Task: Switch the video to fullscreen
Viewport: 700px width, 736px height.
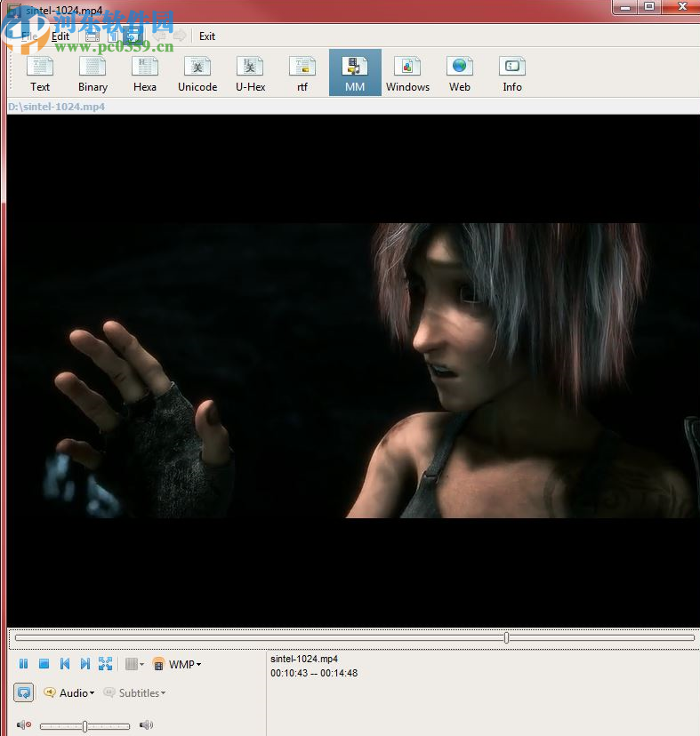Action: [106, 664]
